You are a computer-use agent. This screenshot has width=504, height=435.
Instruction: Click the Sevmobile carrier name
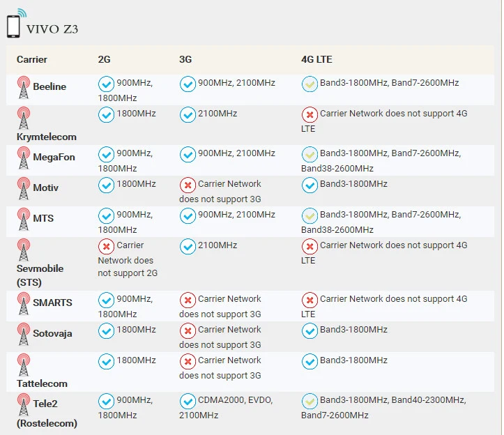40,275
